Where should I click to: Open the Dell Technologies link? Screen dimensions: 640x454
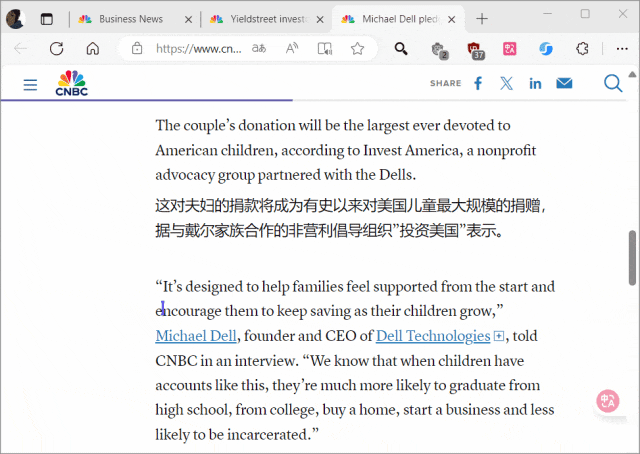pyautogui.click(x=433, y=336)
